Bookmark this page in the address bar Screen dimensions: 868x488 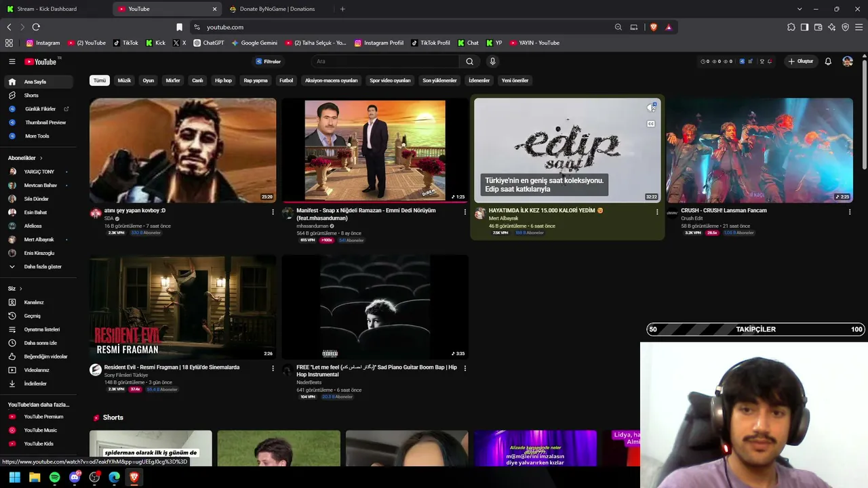pyautogui.click(x=179, y=27)
